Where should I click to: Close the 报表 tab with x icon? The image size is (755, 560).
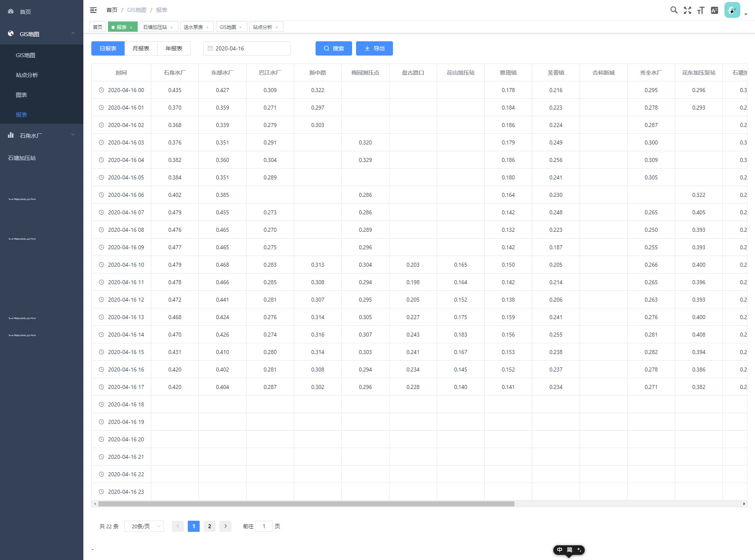(x=131, y=27)
